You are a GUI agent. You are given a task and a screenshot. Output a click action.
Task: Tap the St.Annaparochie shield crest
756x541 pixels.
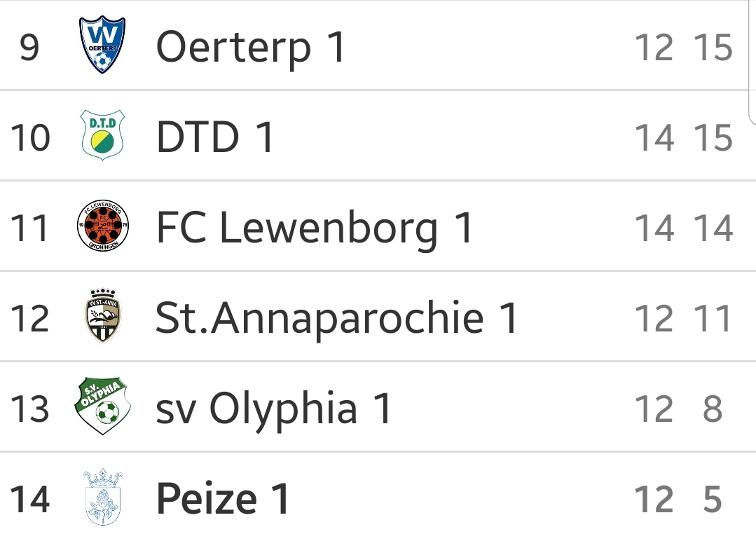pos(103,316)
